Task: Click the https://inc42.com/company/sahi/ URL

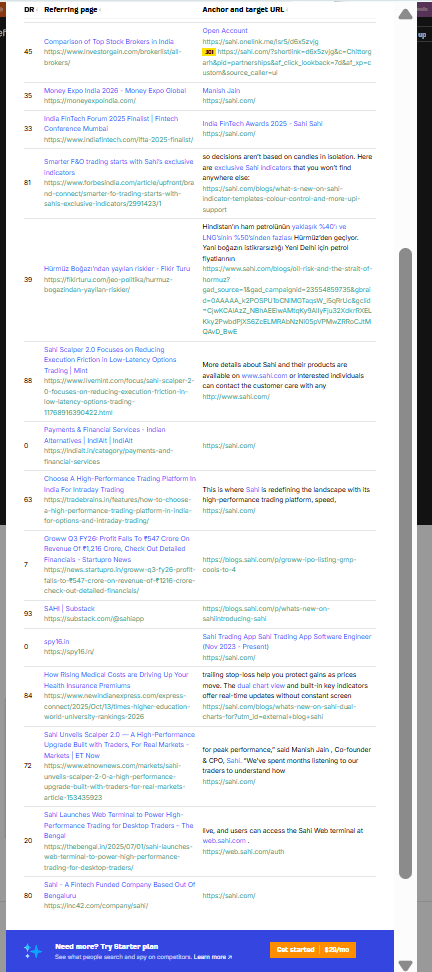Action: click(95, 906)
